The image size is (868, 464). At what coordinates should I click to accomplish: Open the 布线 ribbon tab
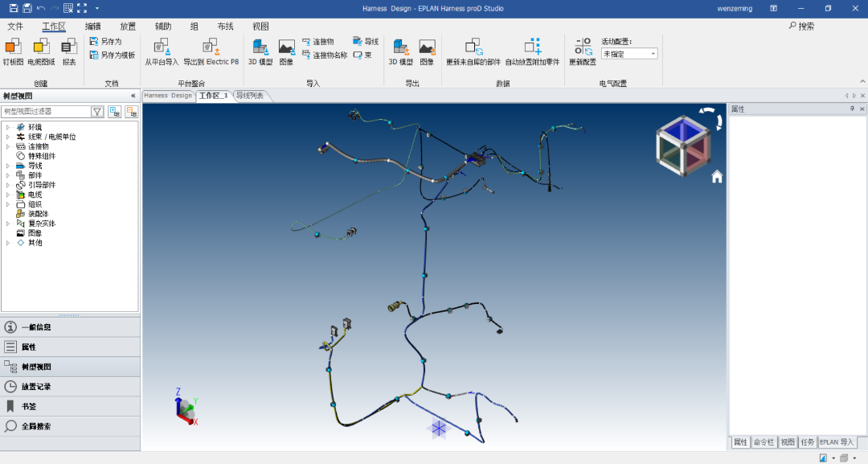tap(225, 26)
